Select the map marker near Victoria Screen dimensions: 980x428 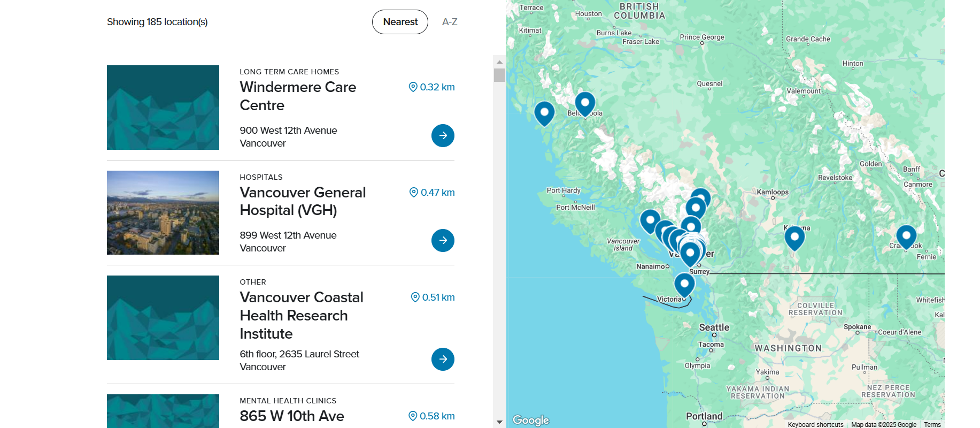click(684, 282)
